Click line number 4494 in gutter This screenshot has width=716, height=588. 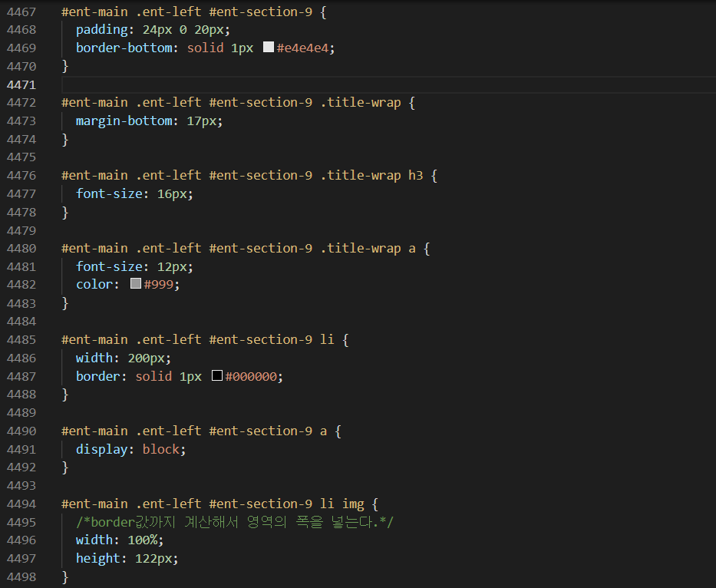point(21,504)
